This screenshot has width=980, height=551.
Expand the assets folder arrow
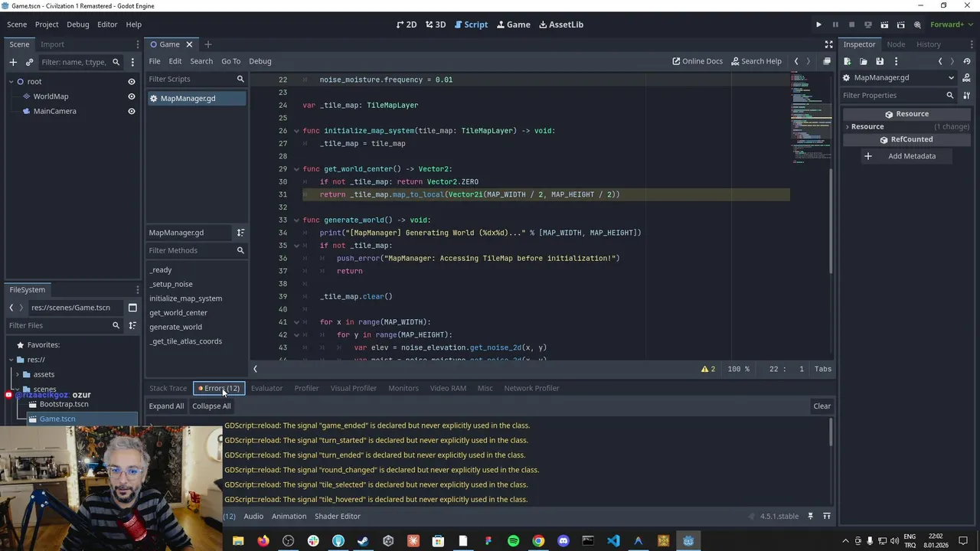click(17, 374)
